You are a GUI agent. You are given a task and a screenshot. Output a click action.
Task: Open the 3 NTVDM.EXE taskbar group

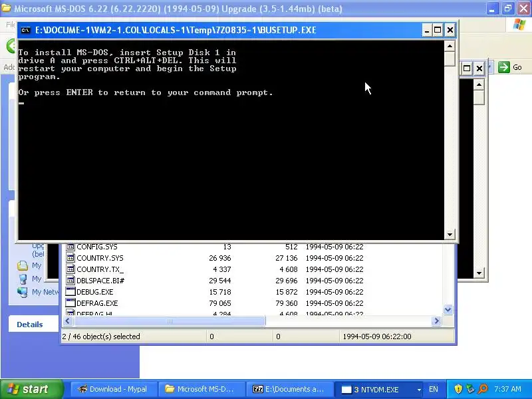point(379,389)
